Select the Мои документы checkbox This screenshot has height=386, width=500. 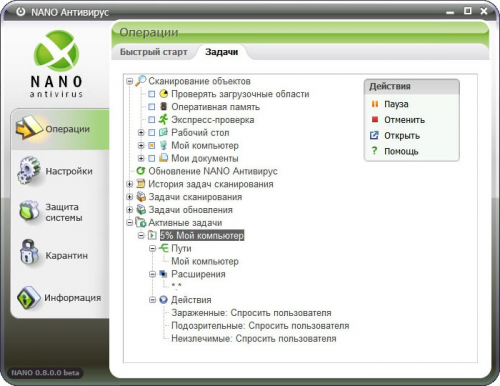click(x=152, y=158)
